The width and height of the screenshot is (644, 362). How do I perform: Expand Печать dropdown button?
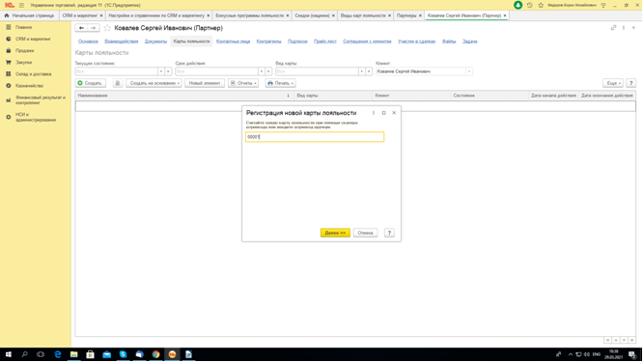281,83
